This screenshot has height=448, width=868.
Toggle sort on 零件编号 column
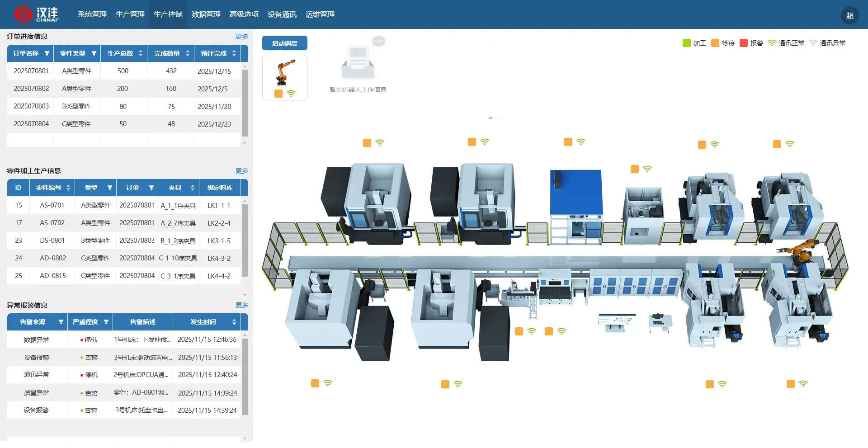[x=68, y=188]
